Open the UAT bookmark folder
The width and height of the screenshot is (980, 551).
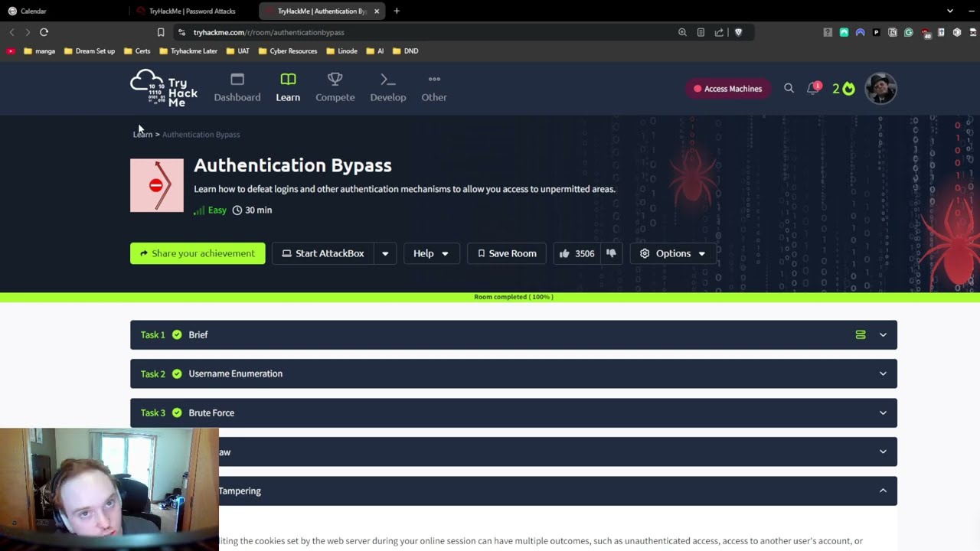point(237,51)
